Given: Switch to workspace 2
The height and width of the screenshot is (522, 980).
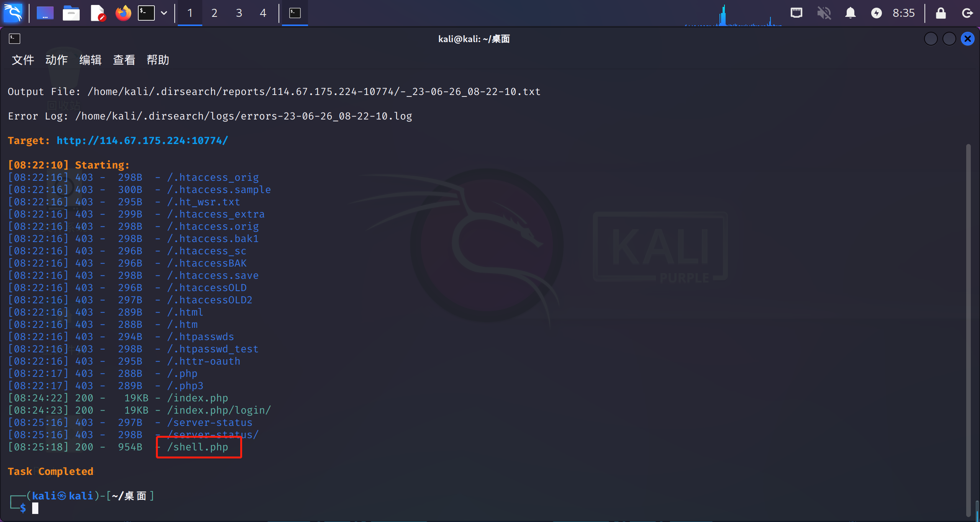Looking at the screenshot, I should click(214, 13).
